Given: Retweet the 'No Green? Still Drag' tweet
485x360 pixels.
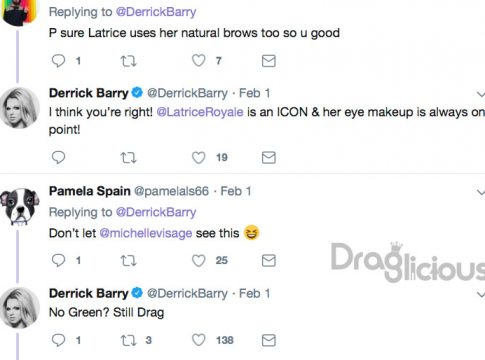Looking at the screenshot, I should (128, 340).
